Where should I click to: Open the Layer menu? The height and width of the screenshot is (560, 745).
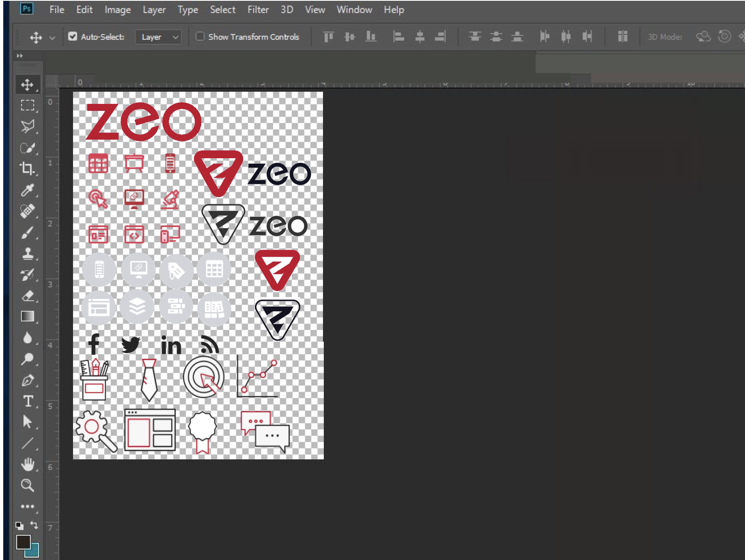point(154,9)
